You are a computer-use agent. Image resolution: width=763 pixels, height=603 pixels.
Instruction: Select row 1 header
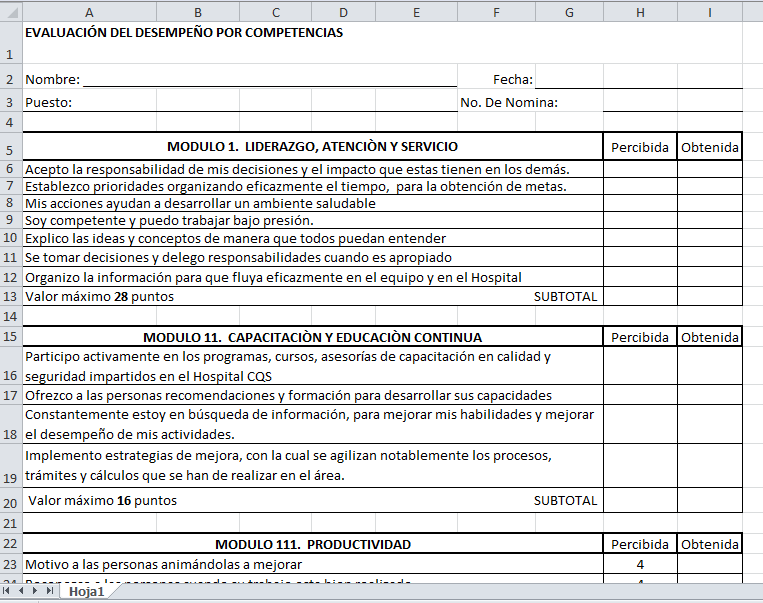point(11,42)
